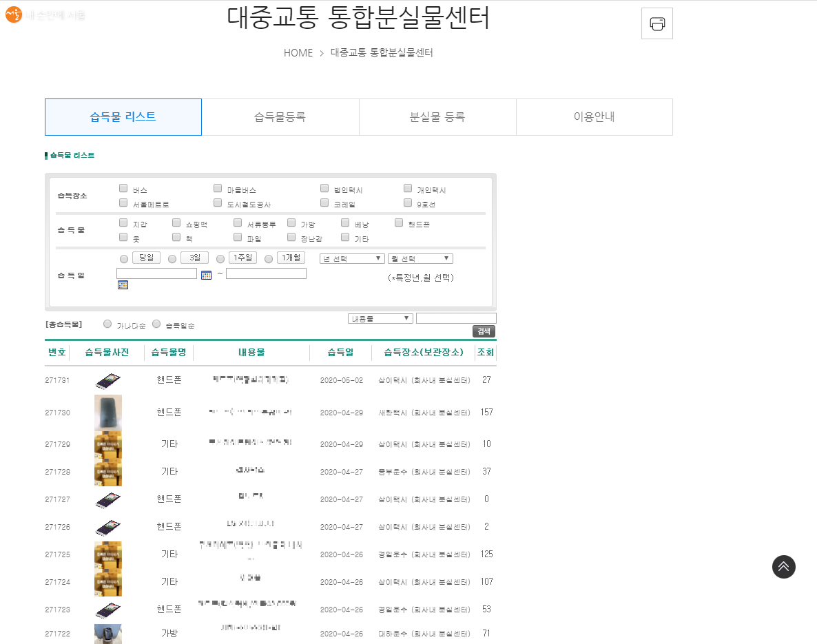
Task: Open the end date calendar icon below start field
Action: tap(123, 285)
